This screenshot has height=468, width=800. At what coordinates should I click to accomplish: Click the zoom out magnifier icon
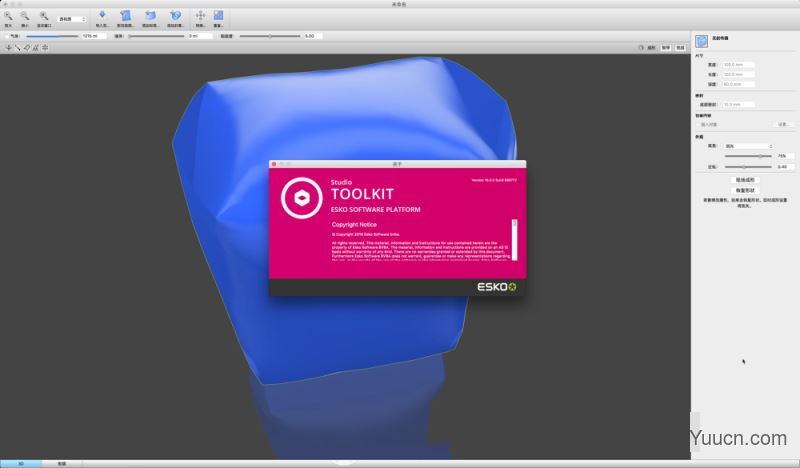(x=24, y=16)
